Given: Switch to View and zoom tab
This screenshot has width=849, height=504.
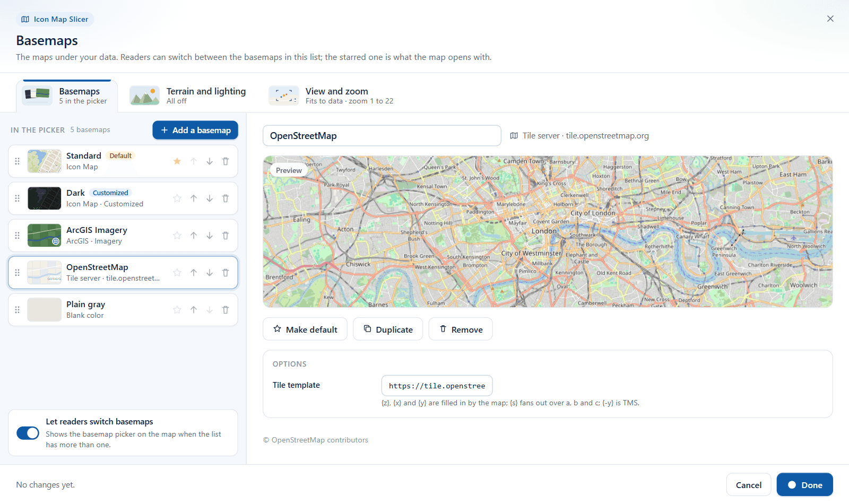Looking at the screenshot, I should pyautogui.click(x=331, y=96).
